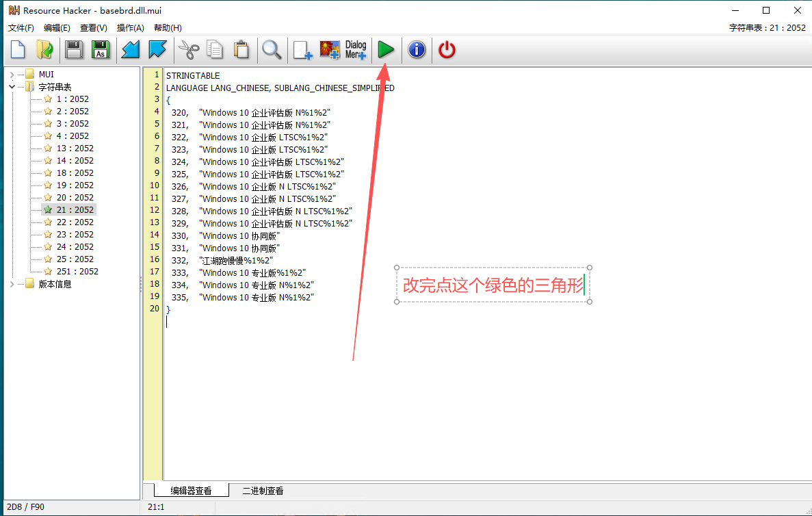This screenshot has height=516, width=812.
Task: Click the 2D8 / F90 status entry
Action: (x=25, y=507)
